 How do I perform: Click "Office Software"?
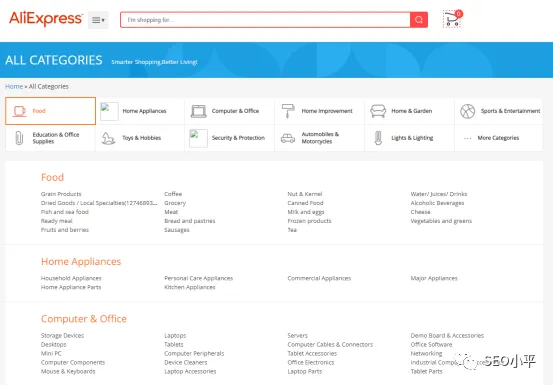[431, 344]
